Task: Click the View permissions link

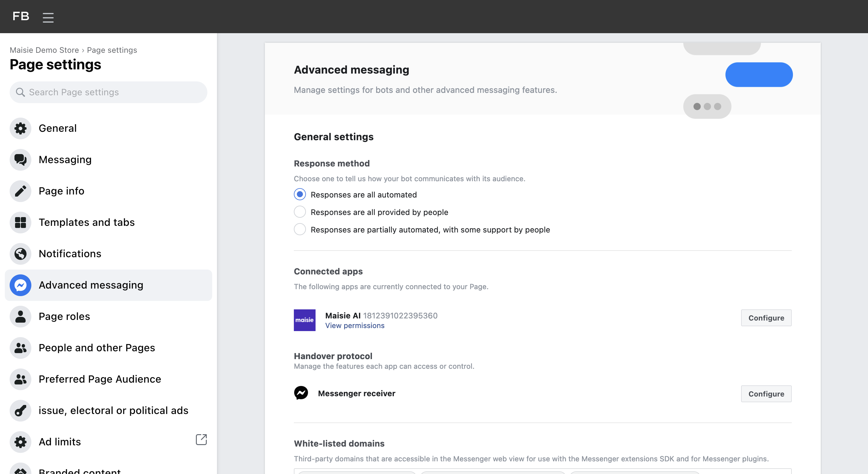Action: (354, 326)
